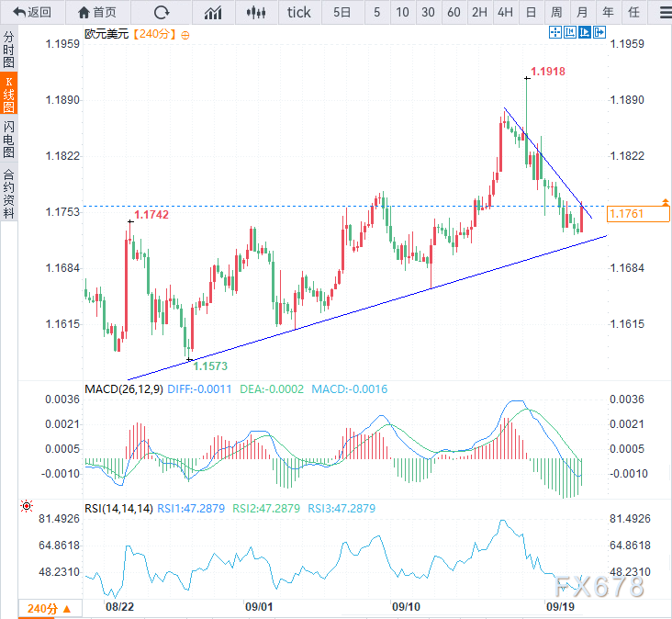The image size is (672, 619).
Task: Click the 1.1761 current price label
Action: (x=639, y=215)
